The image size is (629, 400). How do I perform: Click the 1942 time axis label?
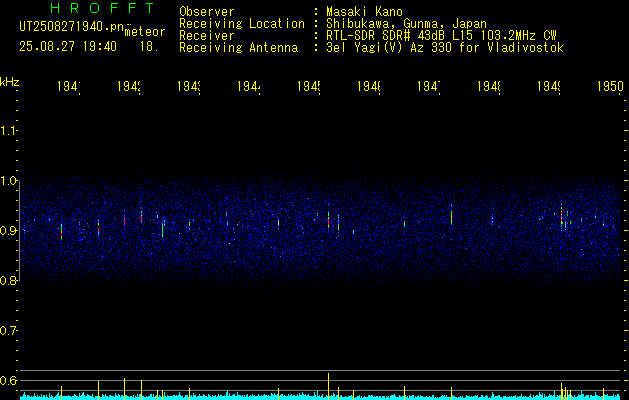(129, 87)
